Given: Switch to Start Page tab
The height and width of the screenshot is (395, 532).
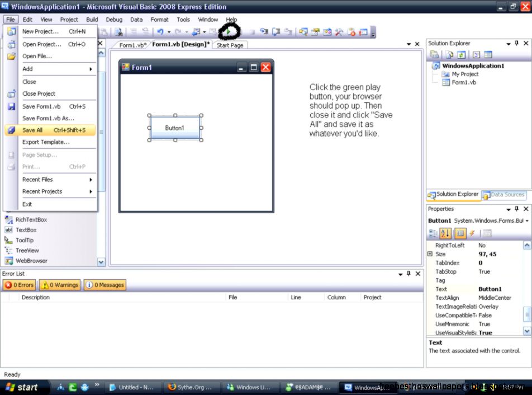Looking at the screenshot, I should (x=230, y=45).
